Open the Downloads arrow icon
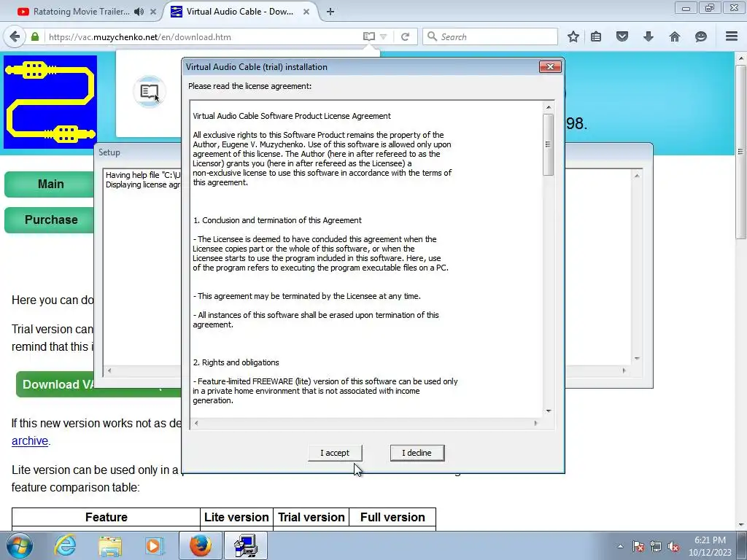The height and width of the screenshot is (560, 747). click(x=649, y=36)
